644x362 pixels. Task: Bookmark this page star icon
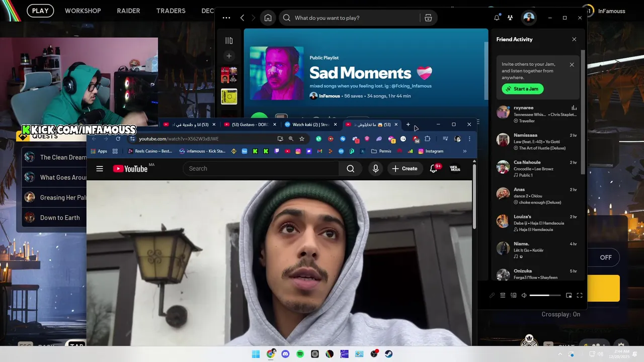click(x=302, y=139)
